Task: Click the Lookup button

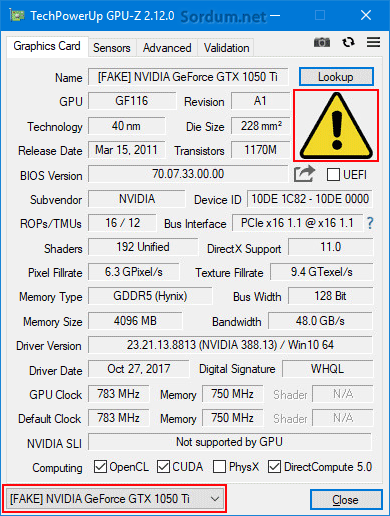Action: [336, 77]
